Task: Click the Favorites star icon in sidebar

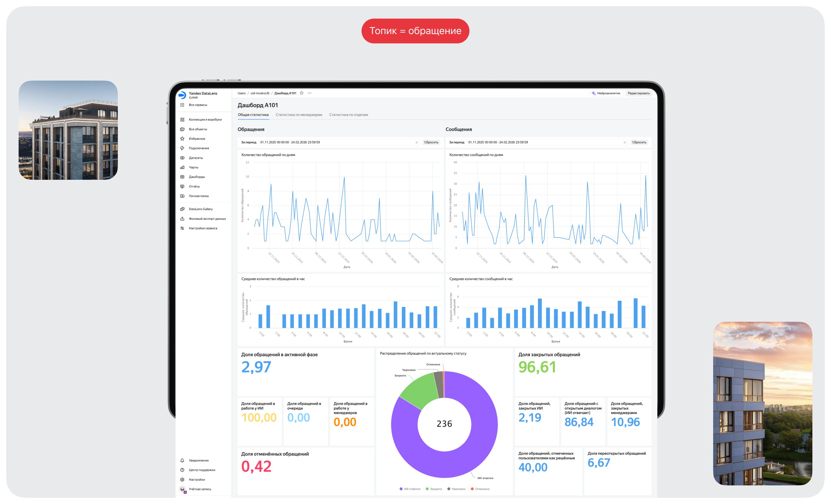Action: click(x=182, y=139)
